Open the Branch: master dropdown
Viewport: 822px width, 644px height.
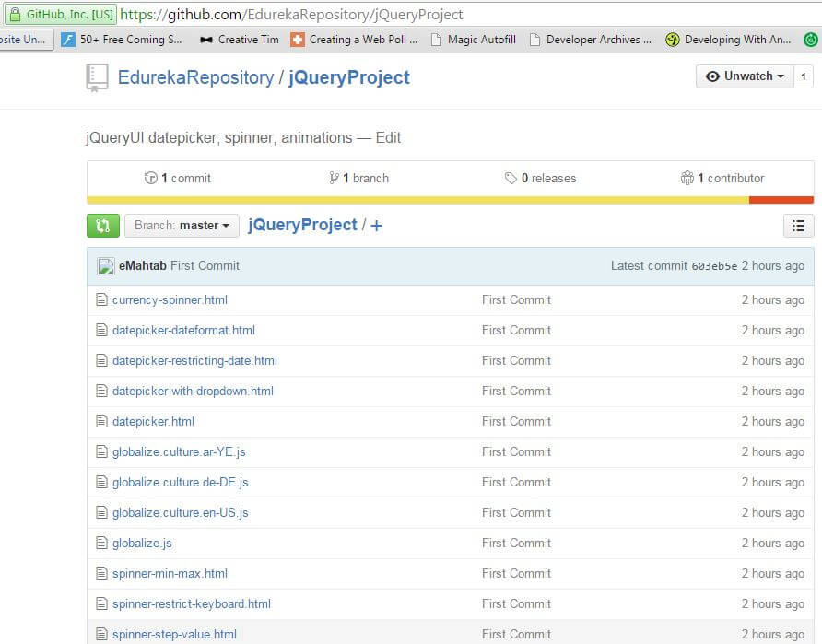point(182,226)
